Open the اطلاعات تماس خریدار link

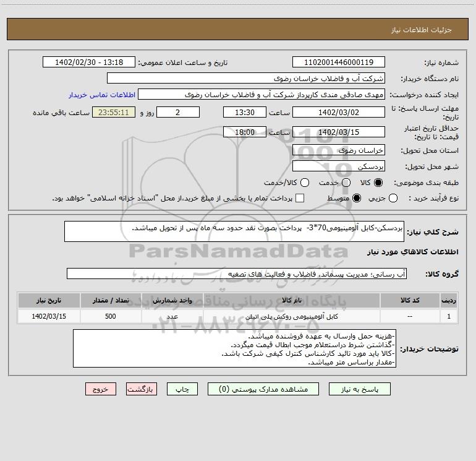click(102, 95)
